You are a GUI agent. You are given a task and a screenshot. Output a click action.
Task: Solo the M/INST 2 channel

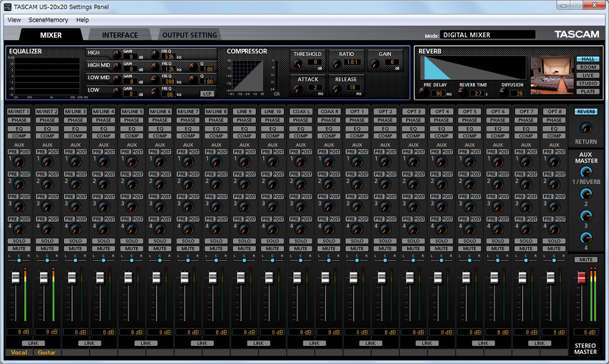(x=47, y=241)
